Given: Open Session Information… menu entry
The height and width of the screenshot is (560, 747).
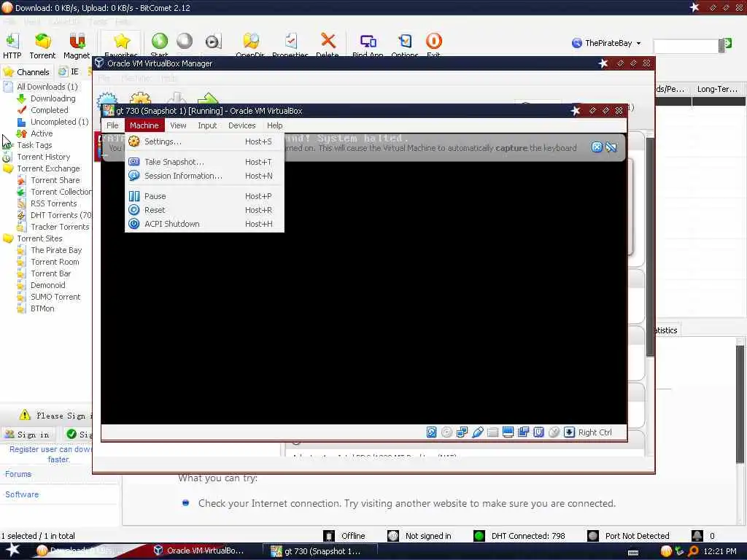Looking at the screenshot, I should 204,176.
